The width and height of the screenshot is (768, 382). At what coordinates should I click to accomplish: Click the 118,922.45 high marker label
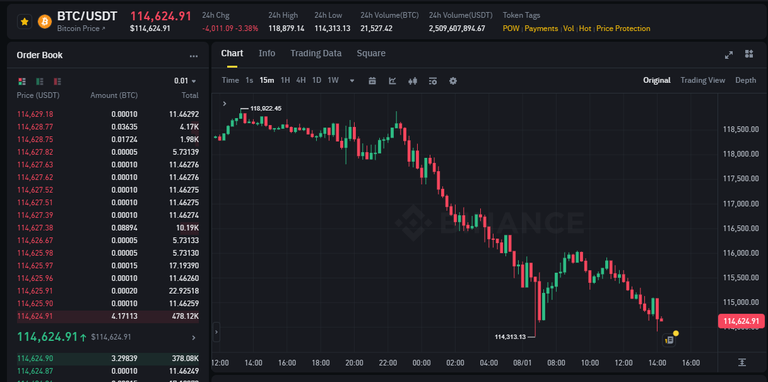[265, 108]
